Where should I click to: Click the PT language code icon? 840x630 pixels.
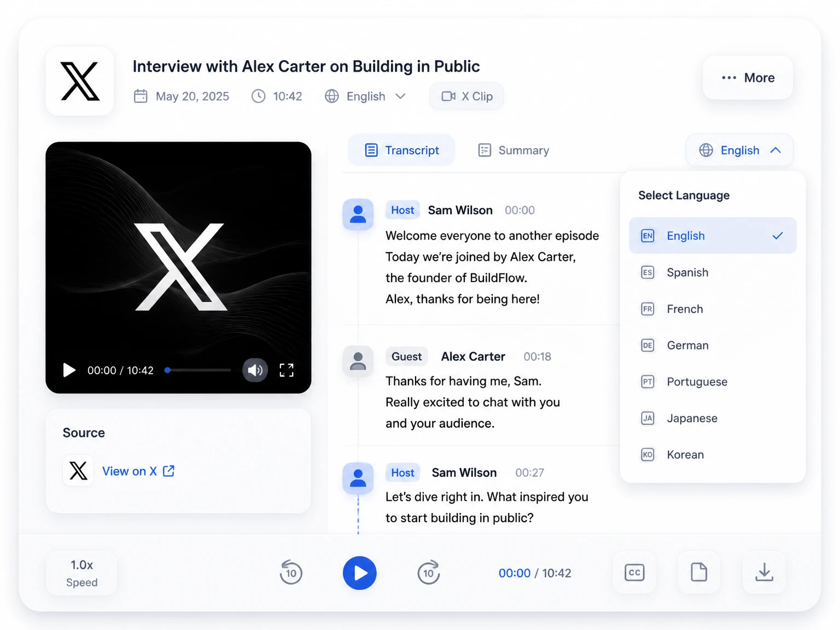[647, 382]
